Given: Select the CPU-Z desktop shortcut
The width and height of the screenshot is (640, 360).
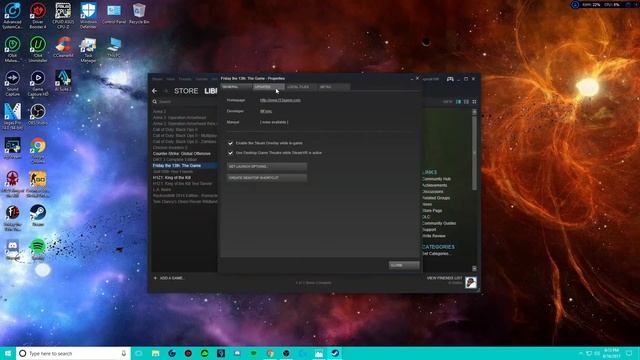Looking at the screenshot, I should click(63, 16).
